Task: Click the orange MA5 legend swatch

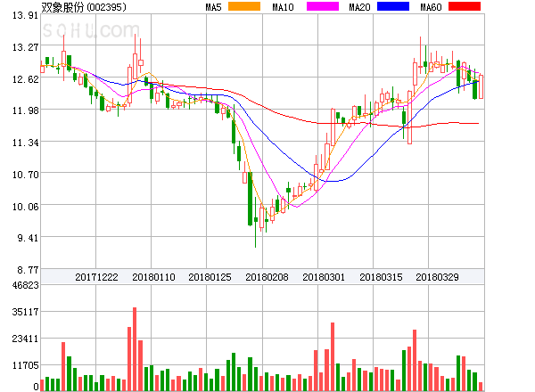Action: [x=244, y=6]
